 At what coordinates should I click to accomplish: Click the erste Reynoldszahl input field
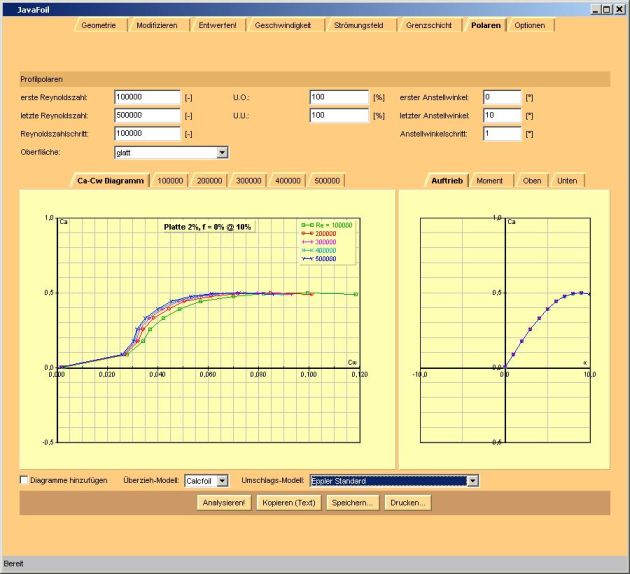146,97
